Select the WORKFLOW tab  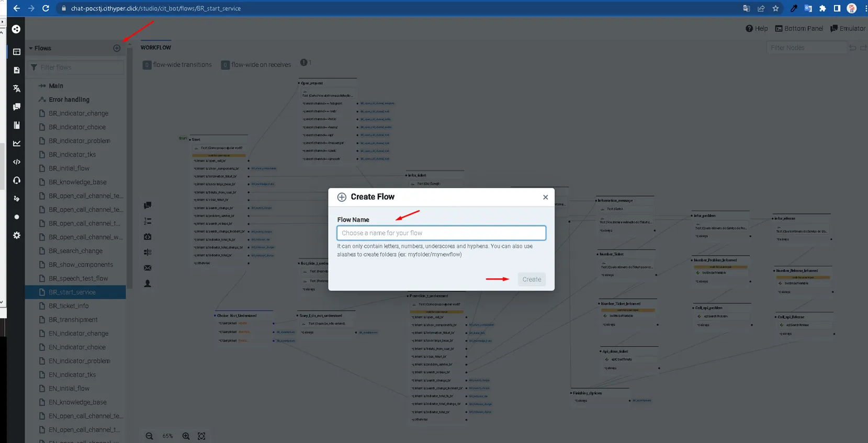[x=155, y=48]
